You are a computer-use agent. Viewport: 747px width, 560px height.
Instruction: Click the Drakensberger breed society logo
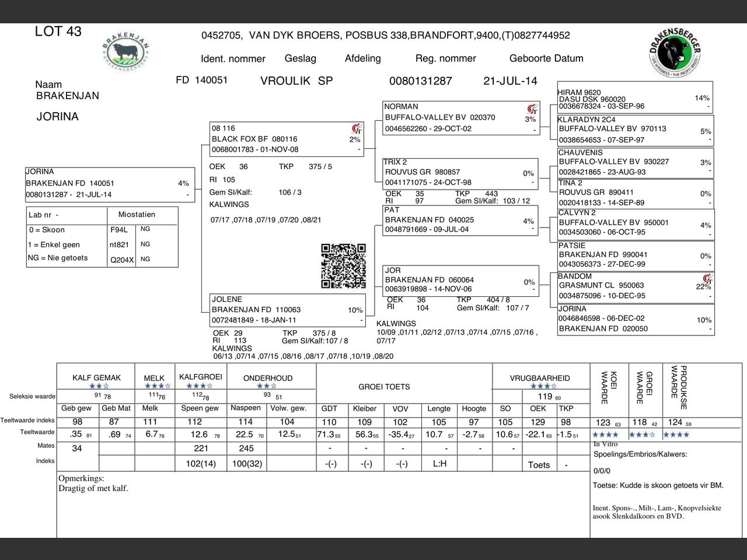tap(673, 54)
